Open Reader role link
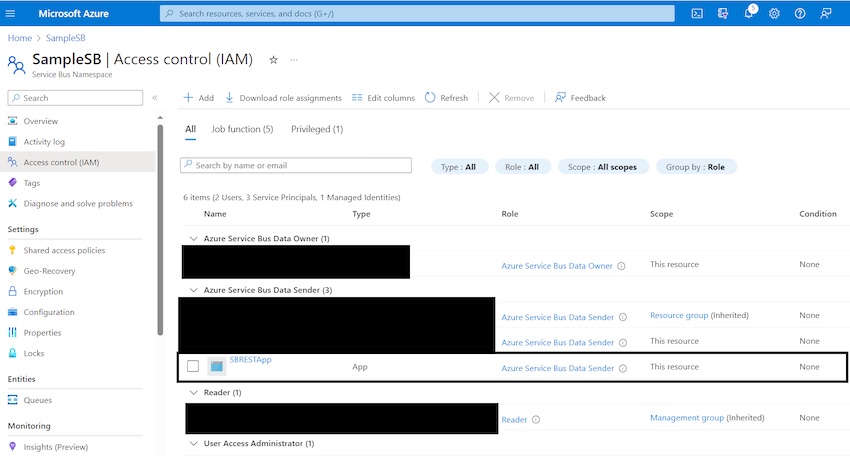Screen dimensions: 850x456 514,419
